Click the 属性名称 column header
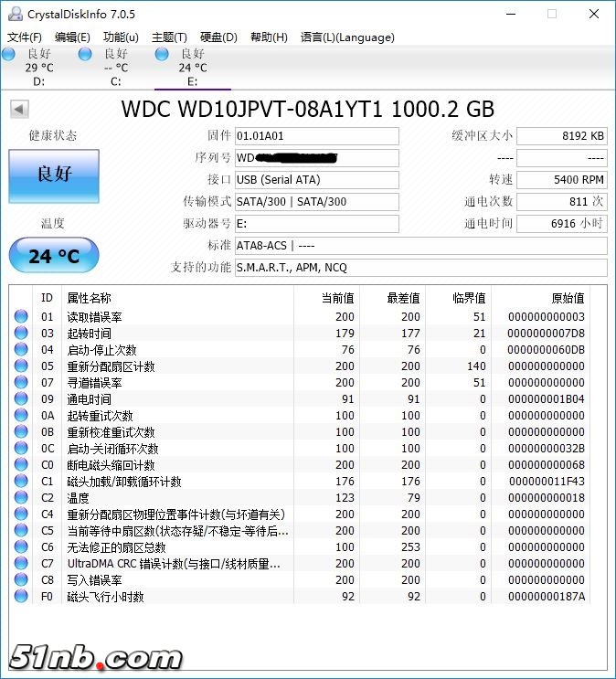The height and width of the screenshot is (679, 616). pyautogui.click(x=90, y=298)
